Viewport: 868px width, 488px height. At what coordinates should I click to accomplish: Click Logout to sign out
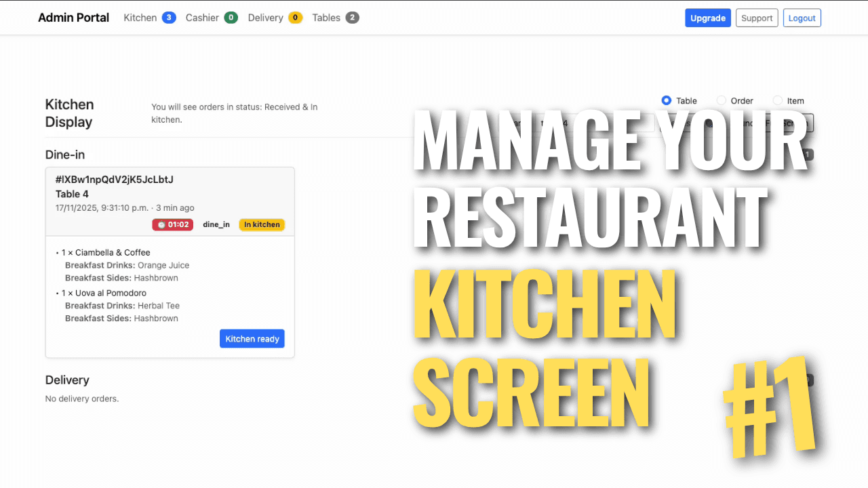click(802, 18)
